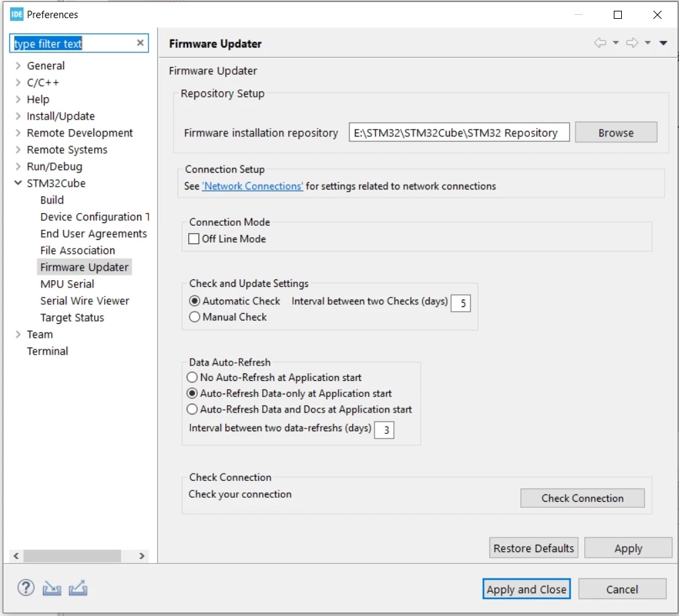This screenshot has width=679, height=616.
Task: Click the Apply button
Action: pos(628,548)
